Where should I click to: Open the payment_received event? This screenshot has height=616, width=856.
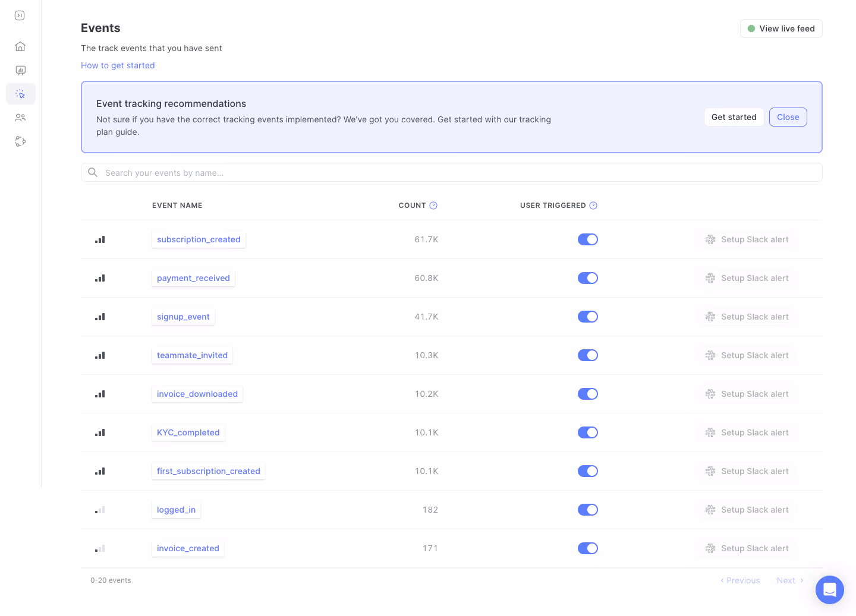pos(193,278)
